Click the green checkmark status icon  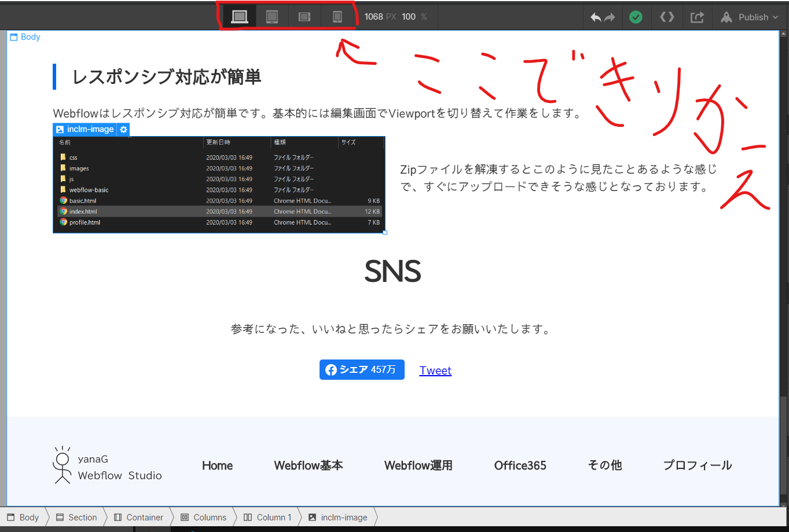pyautogui.click(x=636, y=17)
